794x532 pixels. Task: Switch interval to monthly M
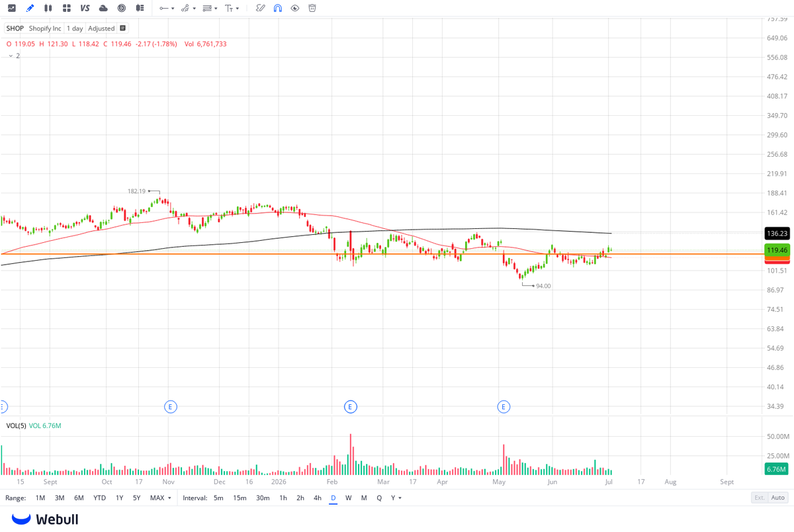[364, 498]
